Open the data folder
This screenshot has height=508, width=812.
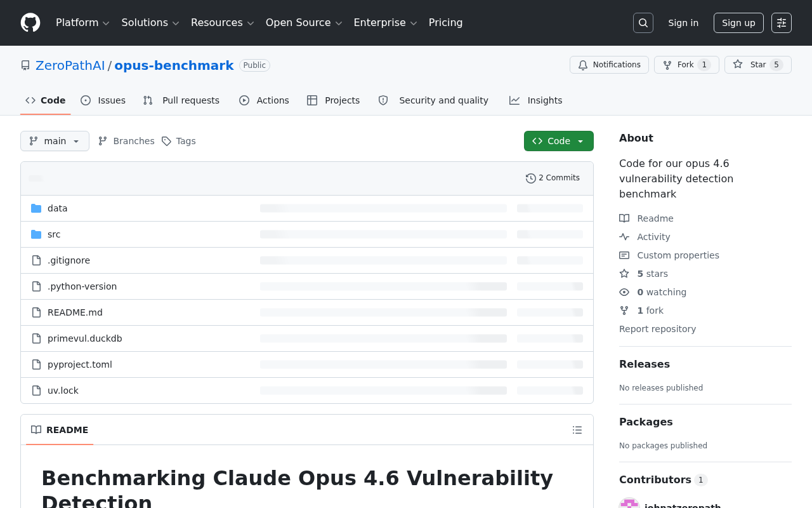58,208
